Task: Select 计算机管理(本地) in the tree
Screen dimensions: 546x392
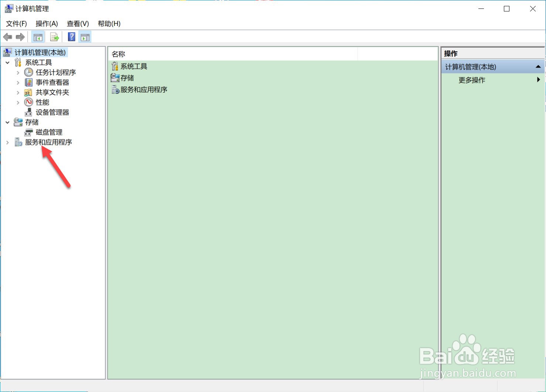Action: click(x=40, y=52)
